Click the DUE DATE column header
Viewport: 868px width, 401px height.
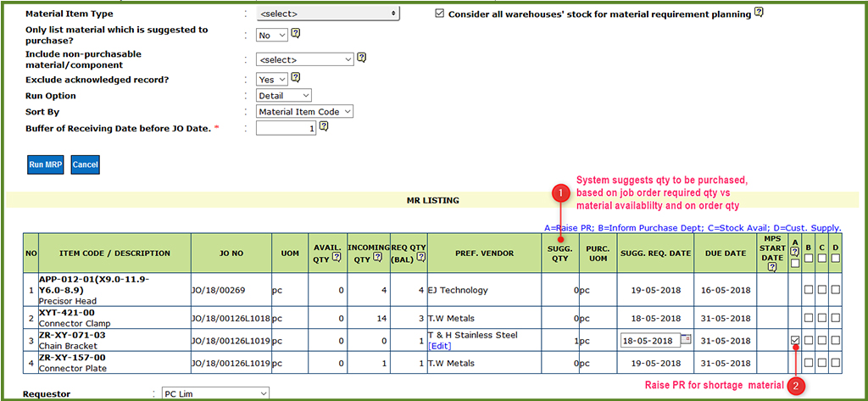click(x=726, y=253)
